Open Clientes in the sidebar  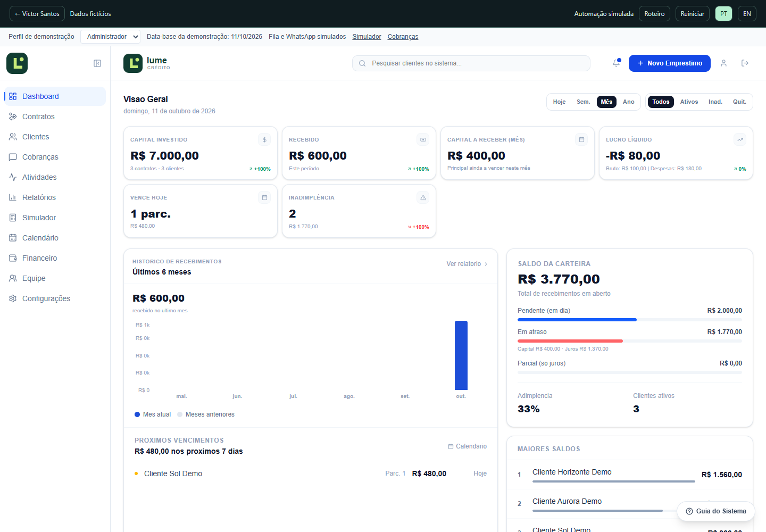[x=55, y=137]
